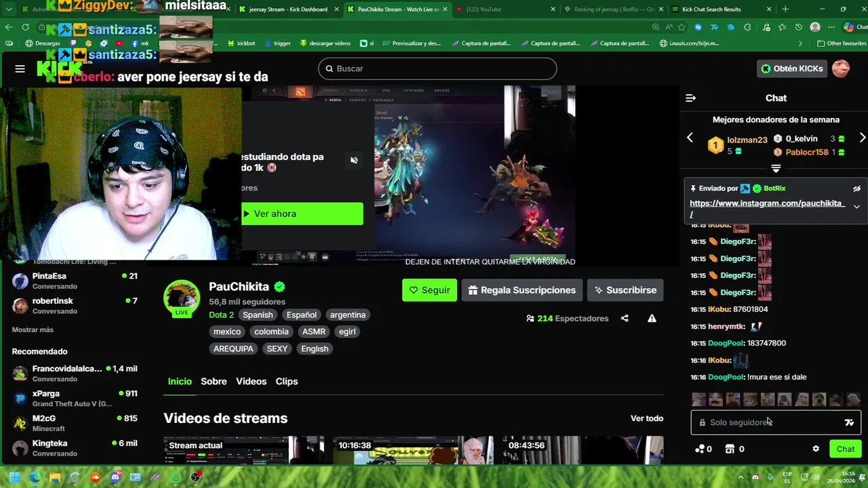Open xParga recommended channel
The height and width of the screenshot is (488, 868).
pyautogui.click(x=75, y=399)
